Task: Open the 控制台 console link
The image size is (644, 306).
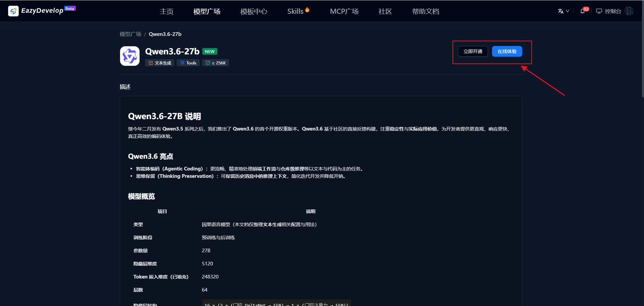Action: click(x=609, y=11)
